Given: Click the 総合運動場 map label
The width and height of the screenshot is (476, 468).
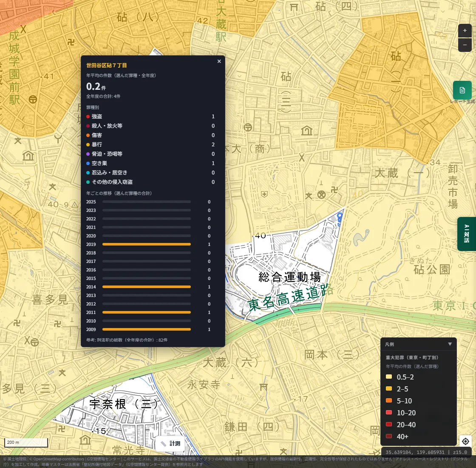Looking at the screenshot, I should pyautogui.click(x=289, y=277).
